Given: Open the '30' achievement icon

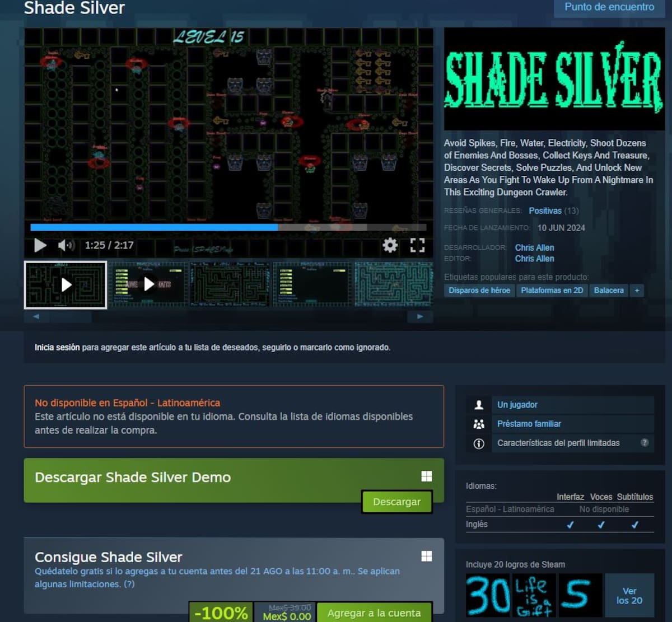Looking at the screenshot, I should click(x=488, y=595).
